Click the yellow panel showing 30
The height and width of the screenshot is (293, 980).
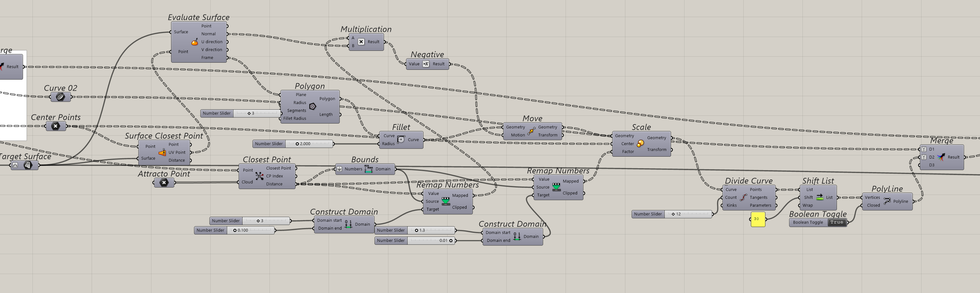tap(758, 219)
